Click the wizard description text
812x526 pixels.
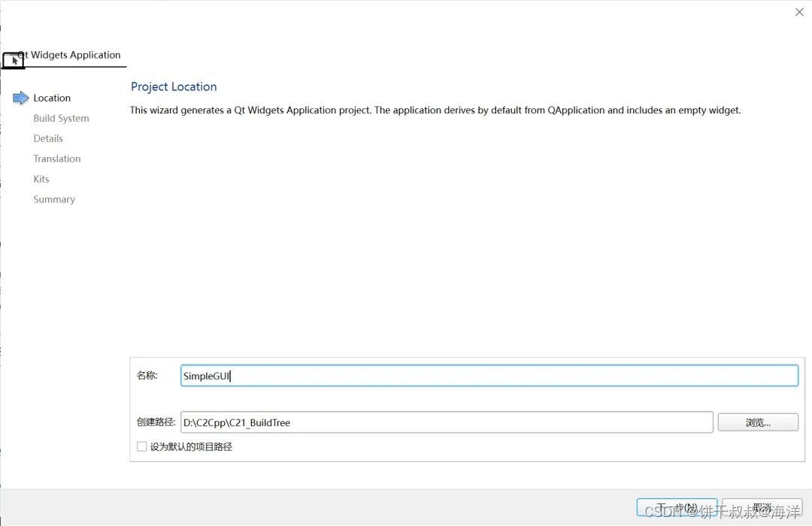435,110
